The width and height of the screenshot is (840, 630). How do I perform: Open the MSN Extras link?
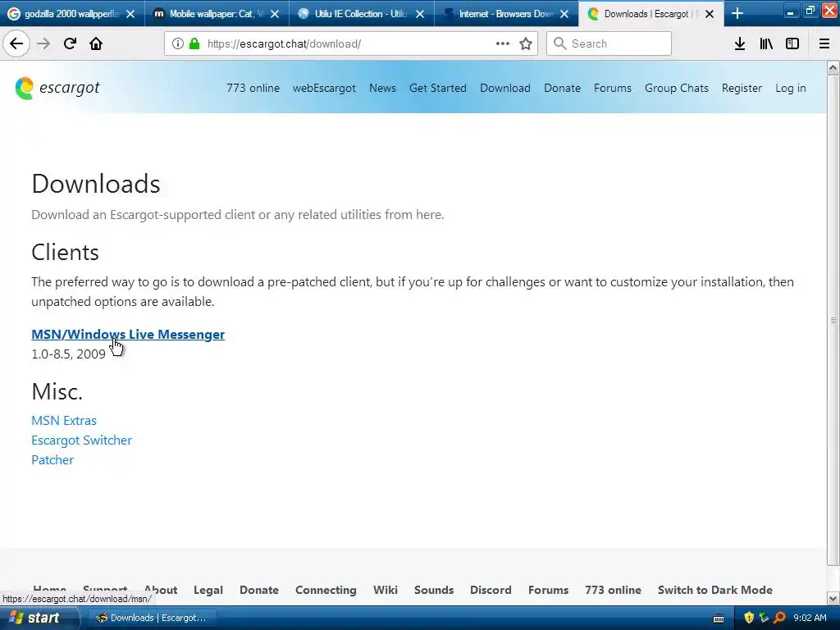tap(64, 421)
